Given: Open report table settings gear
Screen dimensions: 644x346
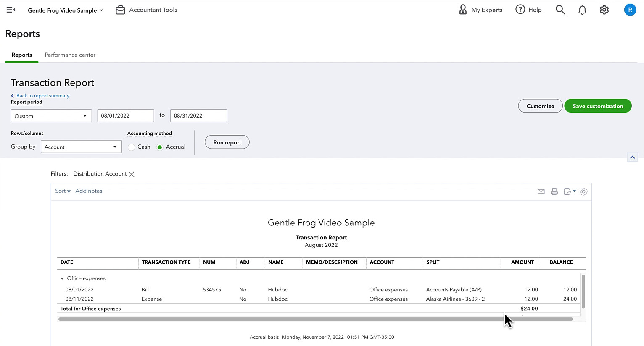Looking at the screenshot, I should click(583, 191).
